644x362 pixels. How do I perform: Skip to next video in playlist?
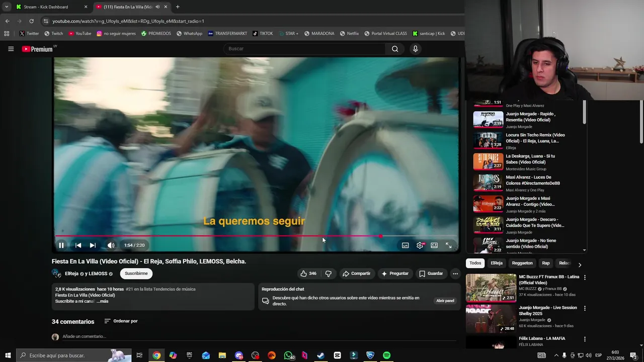pos(93,245)
